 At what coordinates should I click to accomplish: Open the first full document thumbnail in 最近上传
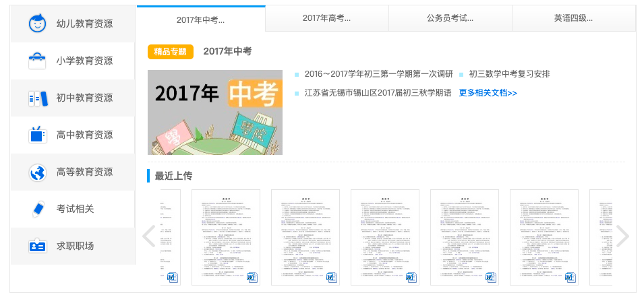coord(226,238)
